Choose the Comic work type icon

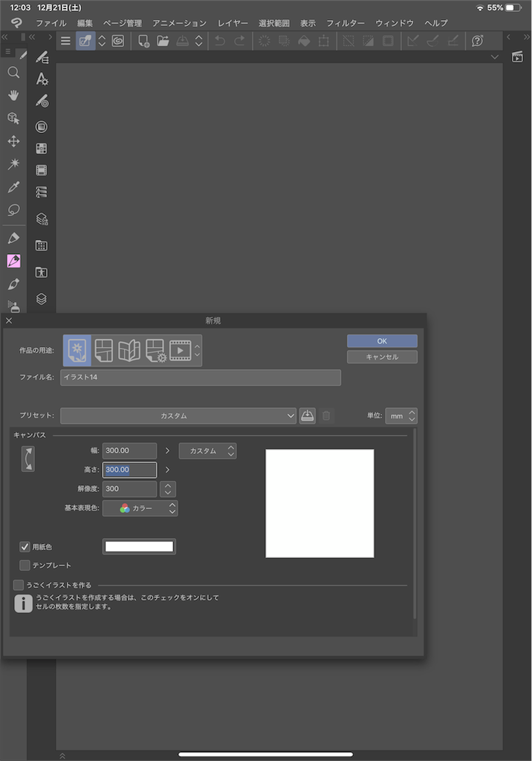click(103, 351)
